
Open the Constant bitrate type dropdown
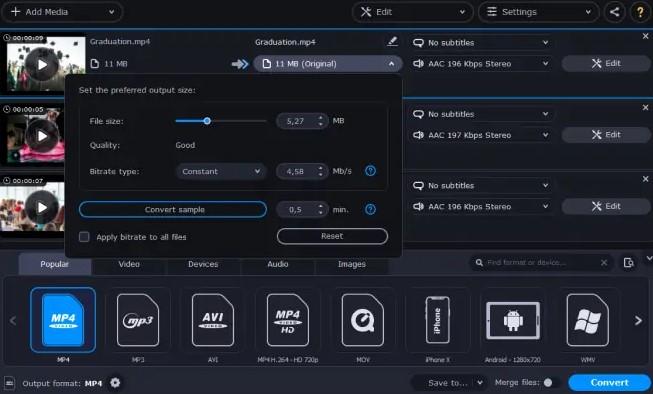[x=221, y=171]
